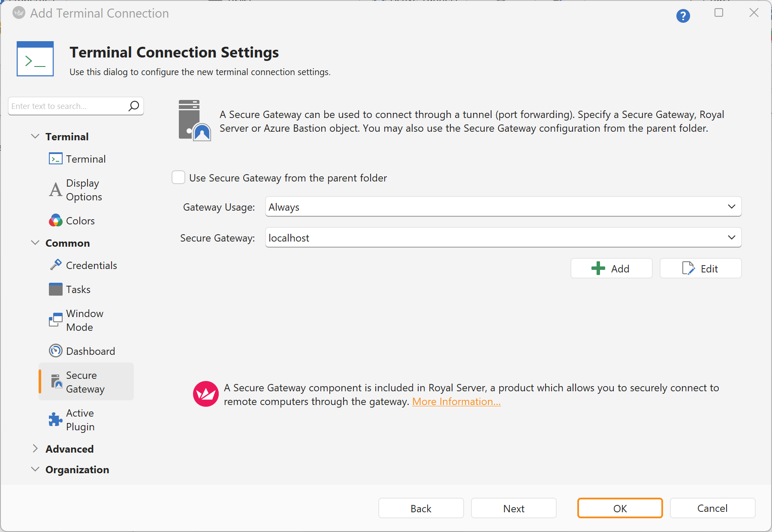This screenshot has height=532, width=772.
Task: Go to the Credentials page
Action: [91, 266]
